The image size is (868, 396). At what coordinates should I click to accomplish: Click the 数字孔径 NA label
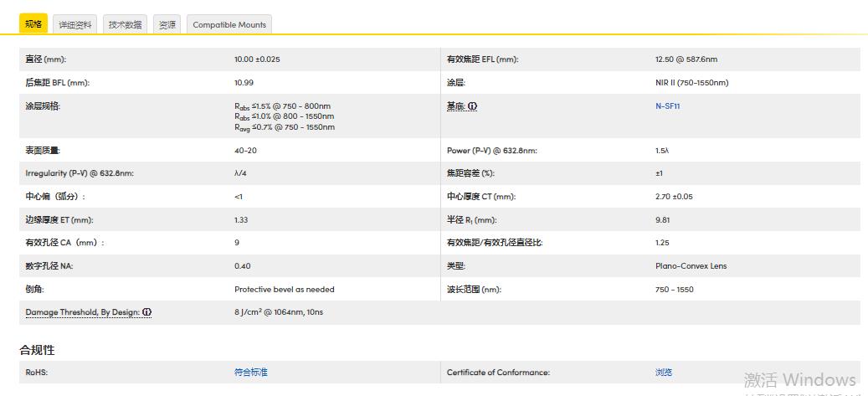click(x=49, y=266)
